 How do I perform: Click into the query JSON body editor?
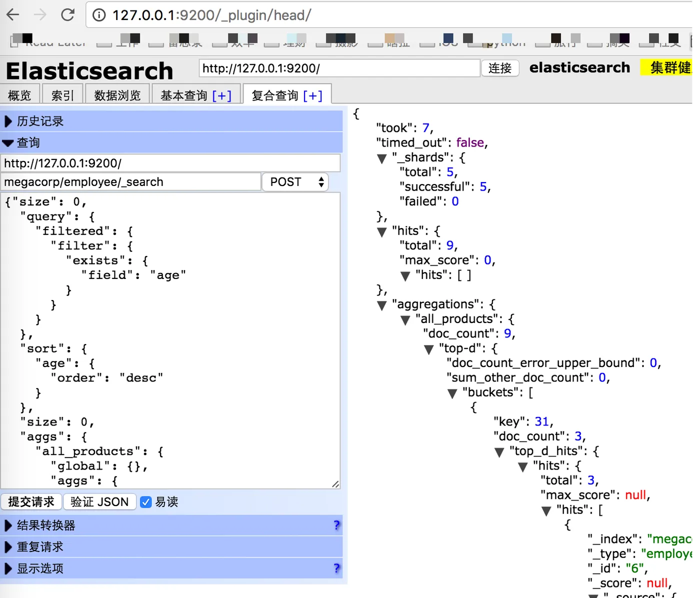point(170,340)
